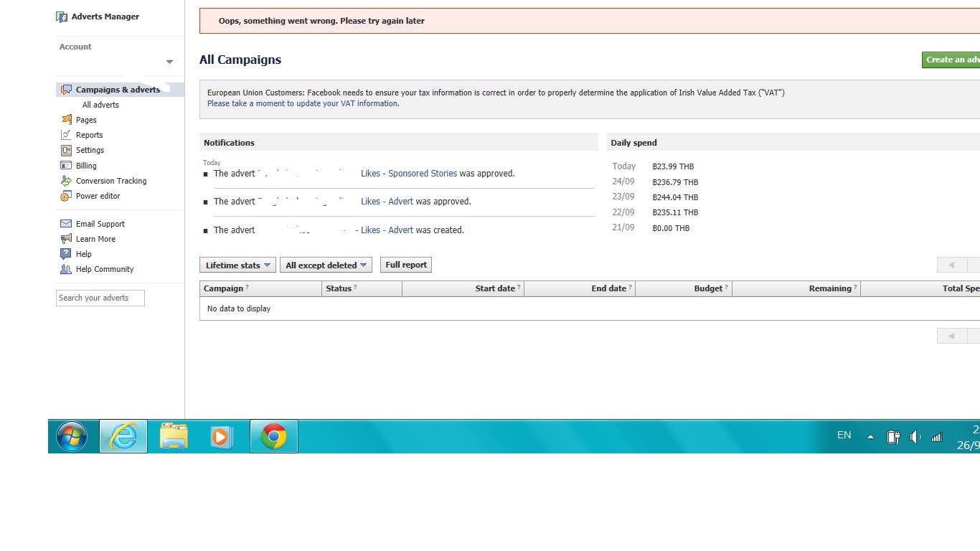Click Email Support link

[x=100, y=224]
